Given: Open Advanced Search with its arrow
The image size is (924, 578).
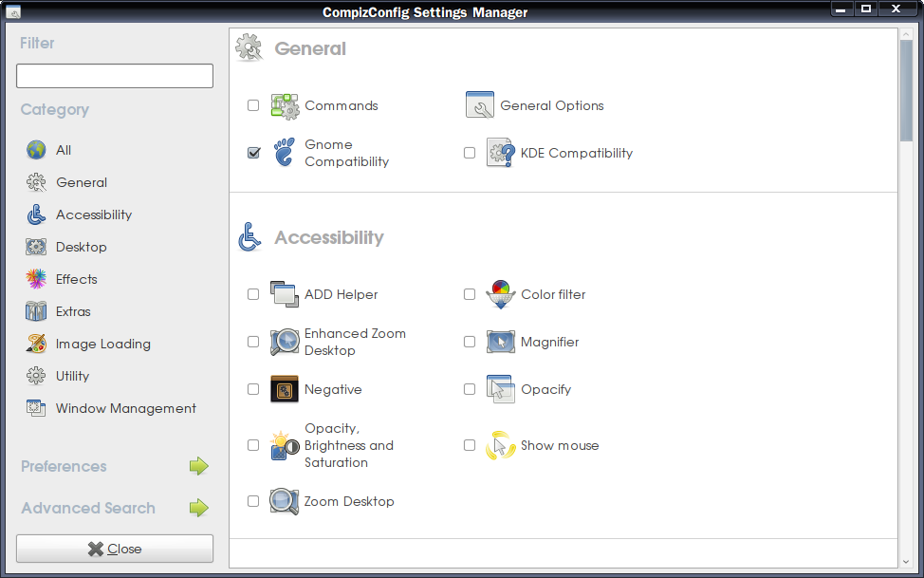Looking at the screenshot, I should pyautogui.click(x=199, y=508).
